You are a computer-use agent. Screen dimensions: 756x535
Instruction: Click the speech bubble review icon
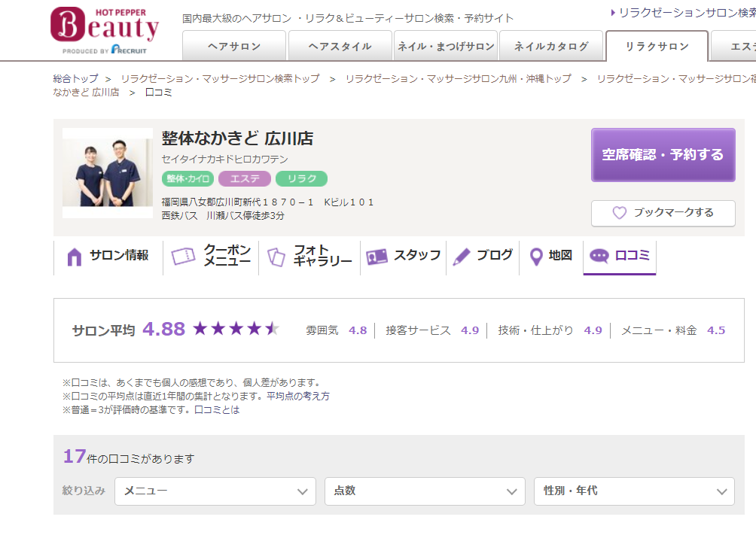pos(599,255)
